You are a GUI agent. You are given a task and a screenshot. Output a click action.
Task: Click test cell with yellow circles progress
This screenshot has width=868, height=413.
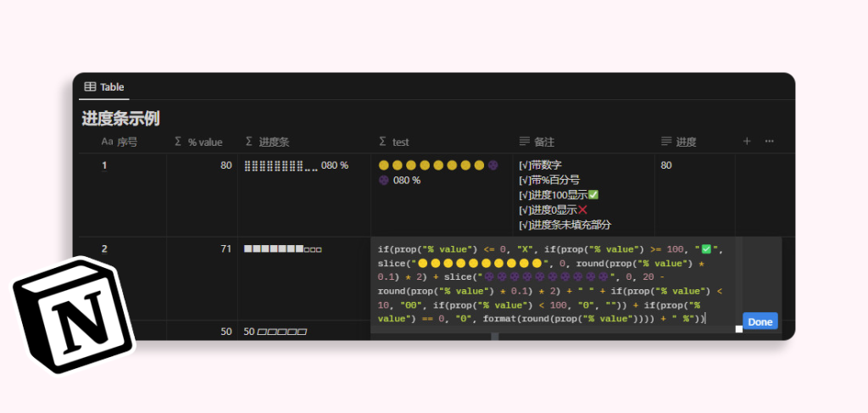pos(442,195)
